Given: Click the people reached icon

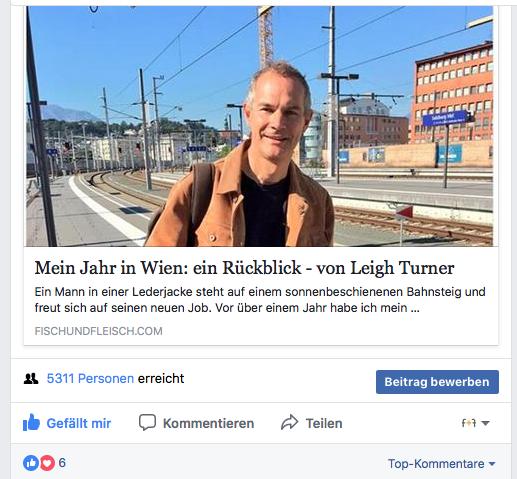Looking at the screenshot, I should [x=31, y=379].
